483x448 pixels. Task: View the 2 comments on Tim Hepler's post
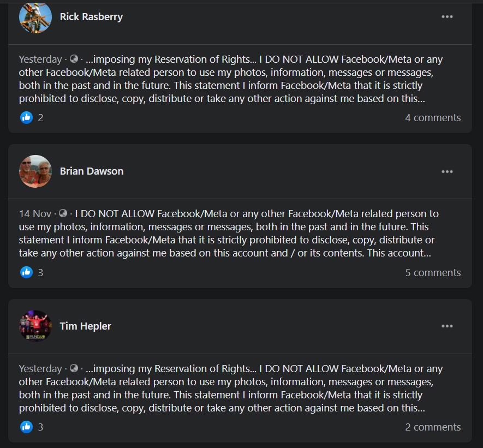[x=433, y=427]
